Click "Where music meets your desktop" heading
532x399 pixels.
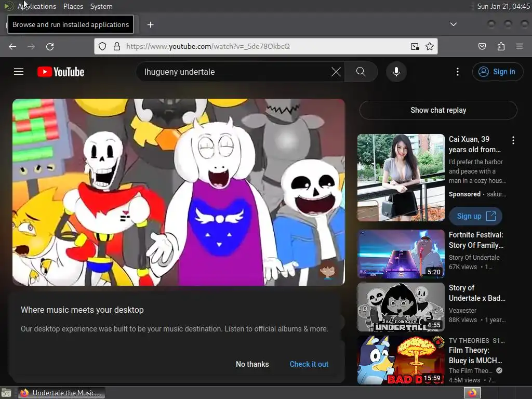(82, 310)
